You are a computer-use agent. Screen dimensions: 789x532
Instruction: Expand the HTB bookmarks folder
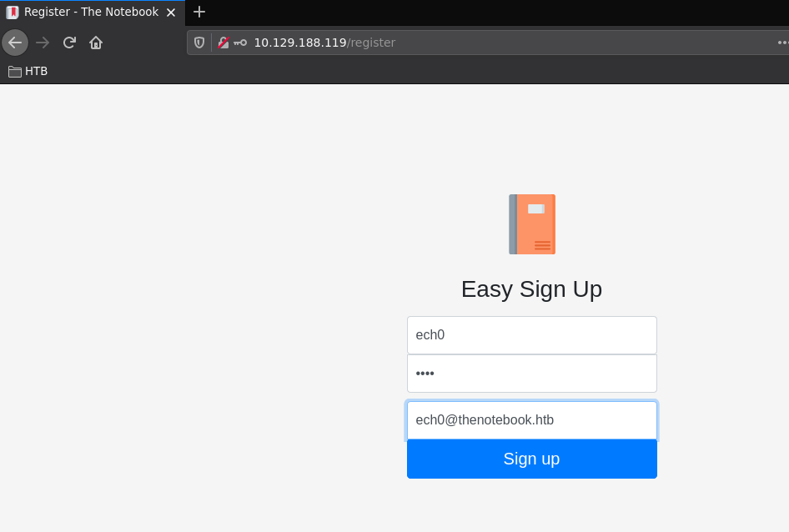pos(28,72)
